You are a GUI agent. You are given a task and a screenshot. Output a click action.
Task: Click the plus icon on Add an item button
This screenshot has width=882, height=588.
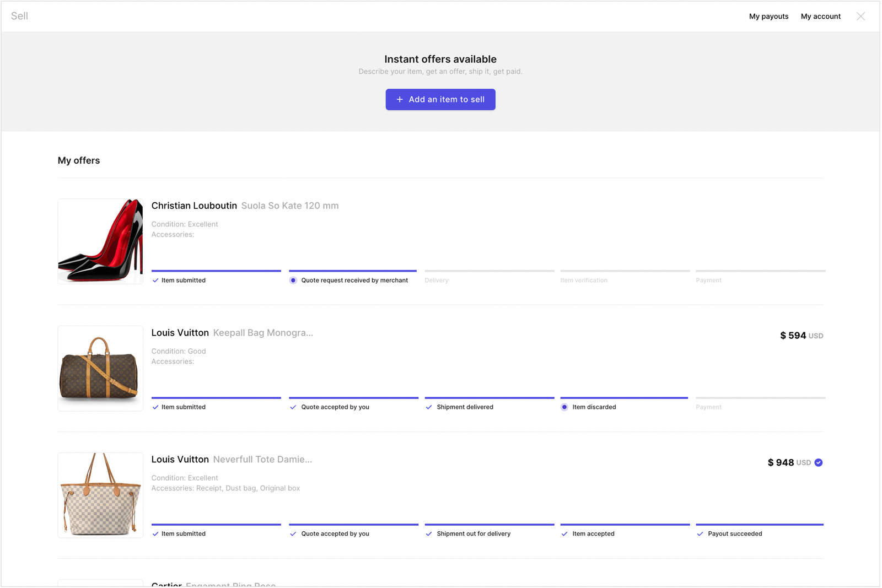pos(399,99)
